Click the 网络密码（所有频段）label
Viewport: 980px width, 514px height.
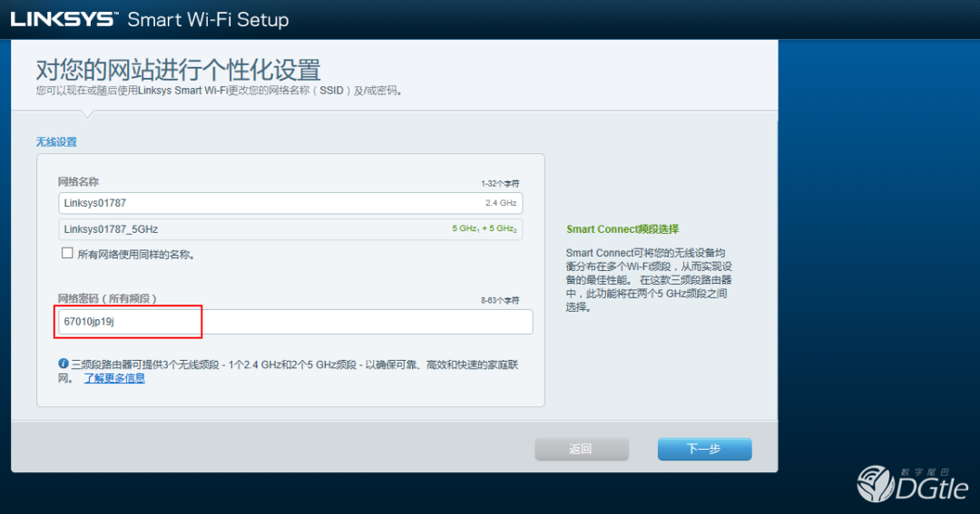click(107, 298)
